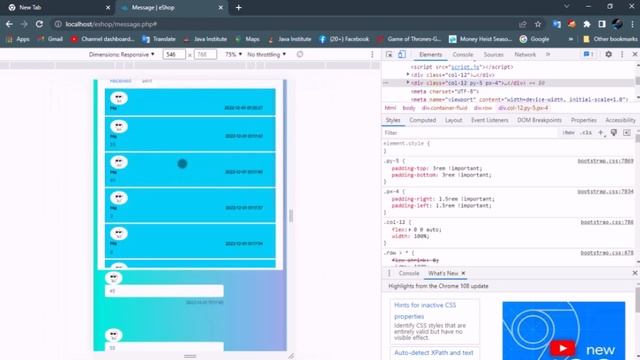Toggle computed styles sidebar icon
The height and width of the screenshot is (360, 640).
click(627, 133)
